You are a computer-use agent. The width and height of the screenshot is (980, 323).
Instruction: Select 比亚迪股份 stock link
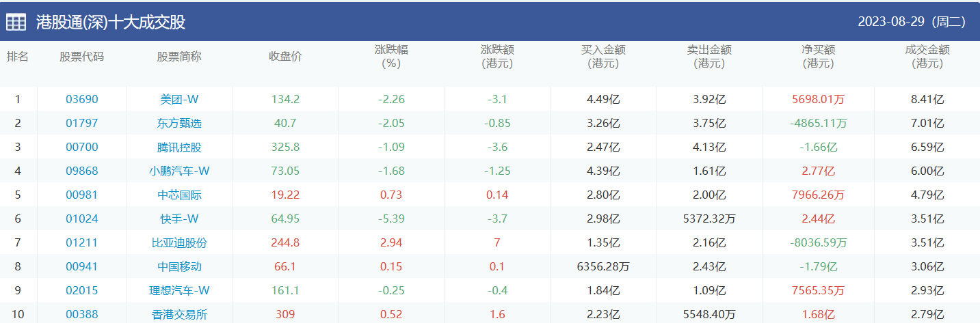tap(179, 242)
